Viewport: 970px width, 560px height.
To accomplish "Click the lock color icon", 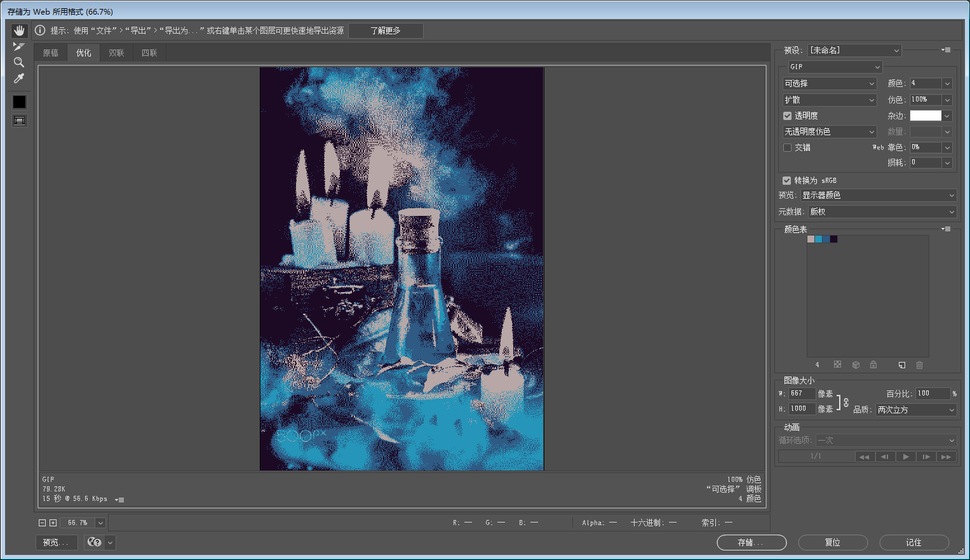I will [x=873, y=365].
